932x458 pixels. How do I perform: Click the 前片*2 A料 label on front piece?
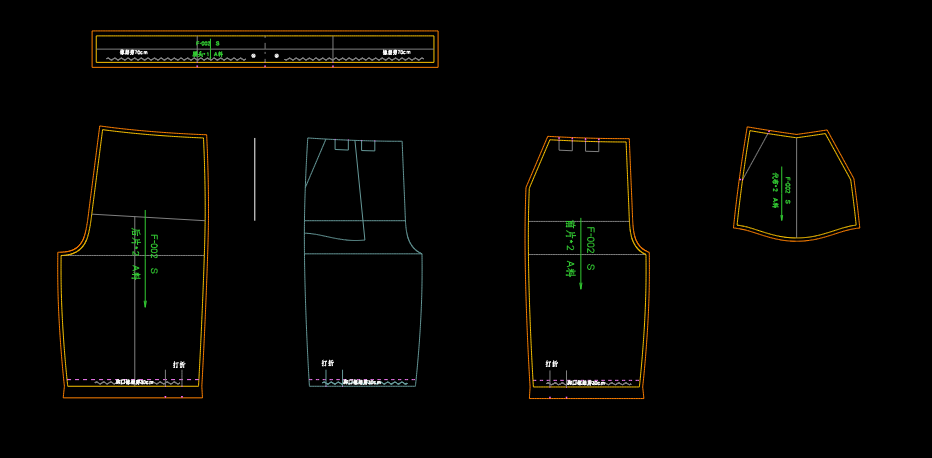570,248
